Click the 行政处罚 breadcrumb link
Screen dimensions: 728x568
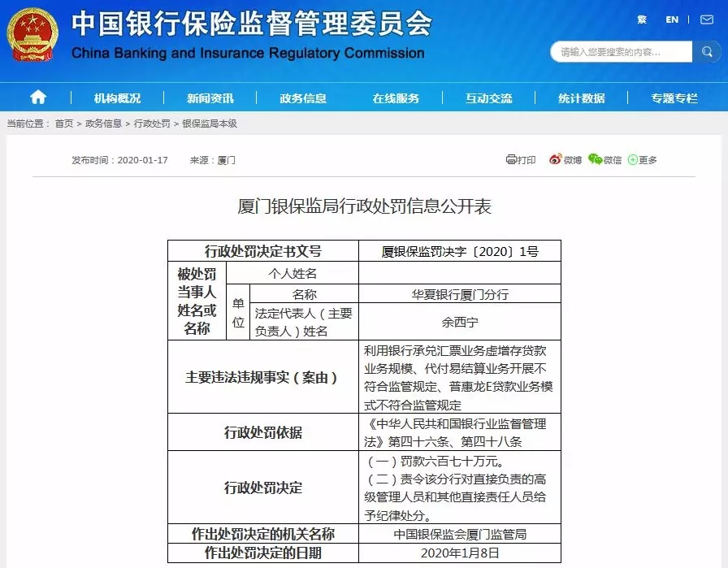[152, 124]
